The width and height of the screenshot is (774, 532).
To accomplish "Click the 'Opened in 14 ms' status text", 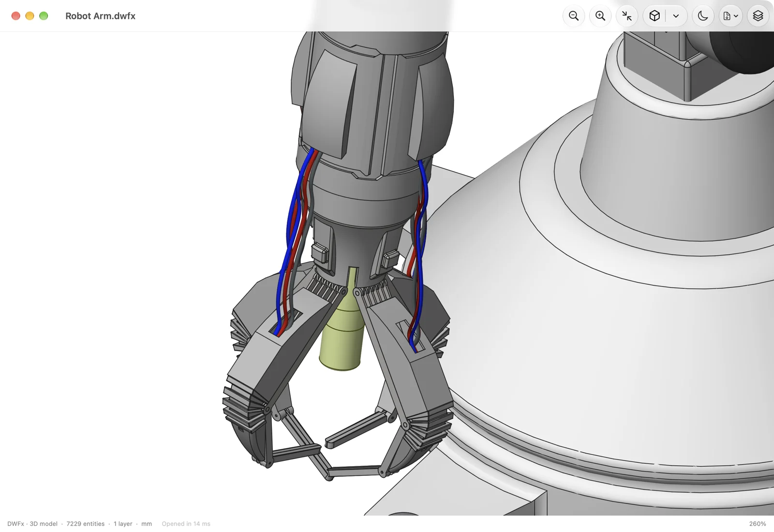I will (x=186, y=524).
